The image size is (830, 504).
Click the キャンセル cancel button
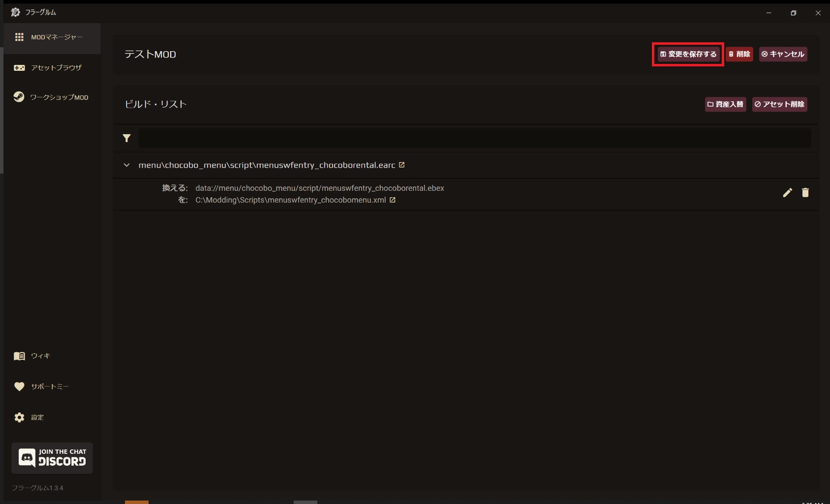click(x=783, y=54)
